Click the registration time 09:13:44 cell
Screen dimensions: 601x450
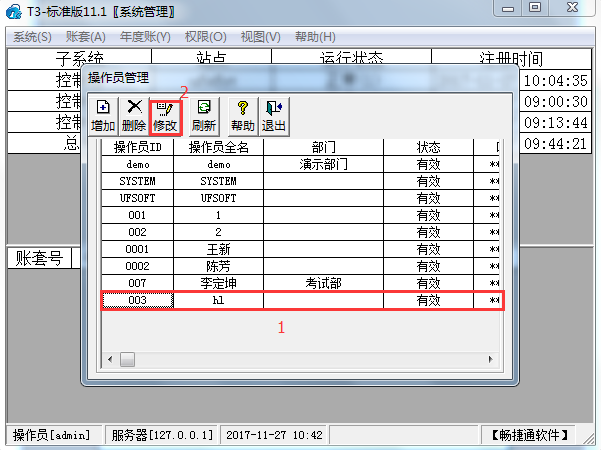tap(555, 123)
